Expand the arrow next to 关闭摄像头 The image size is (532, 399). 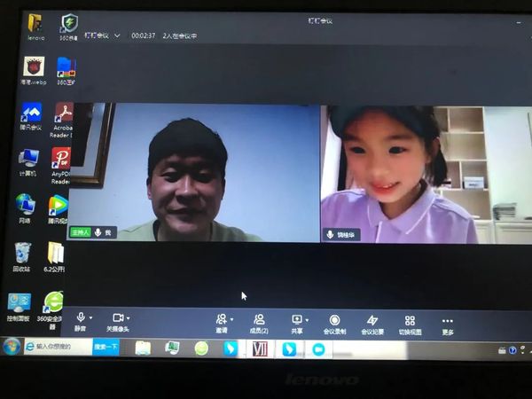(129, 318)
